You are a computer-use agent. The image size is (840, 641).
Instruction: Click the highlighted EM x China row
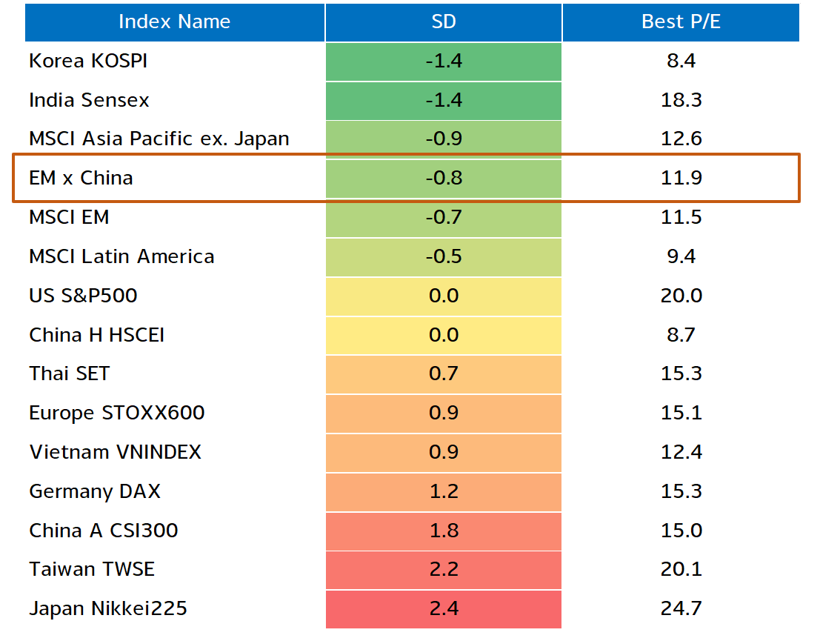(406, 178)
